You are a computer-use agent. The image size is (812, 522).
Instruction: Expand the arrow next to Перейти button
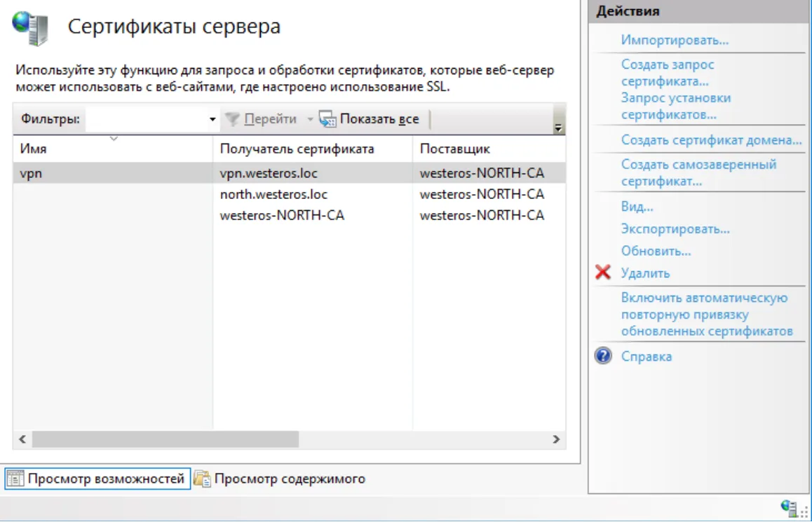pos(310,119)
